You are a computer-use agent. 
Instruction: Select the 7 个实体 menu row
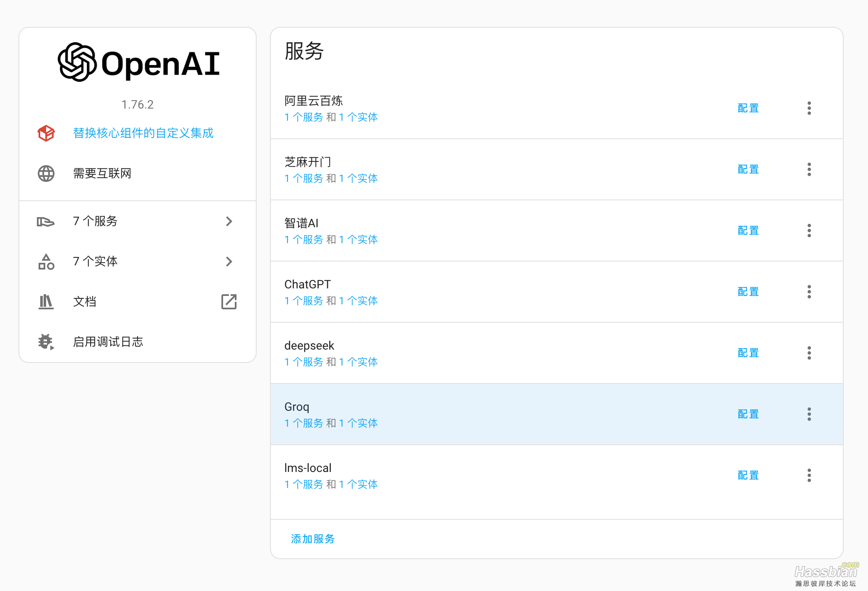(138, 262)
